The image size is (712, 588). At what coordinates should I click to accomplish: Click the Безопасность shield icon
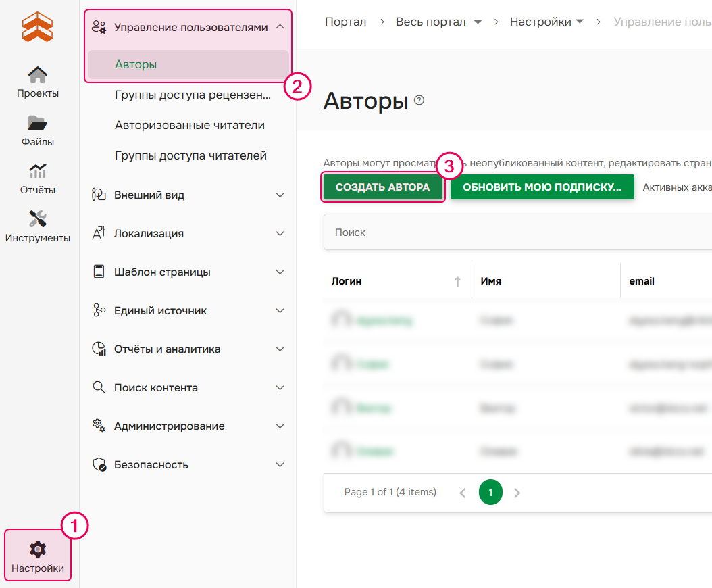[x=99, y=464]
